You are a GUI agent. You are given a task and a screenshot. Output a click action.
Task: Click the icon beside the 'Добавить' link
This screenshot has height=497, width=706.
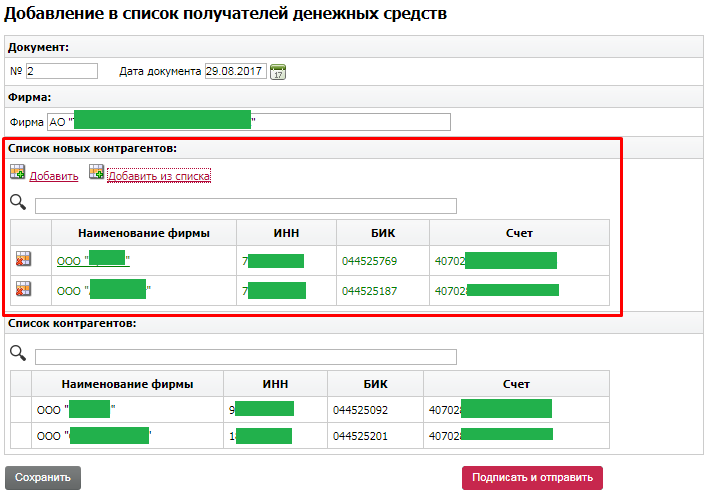pos(17,174)
